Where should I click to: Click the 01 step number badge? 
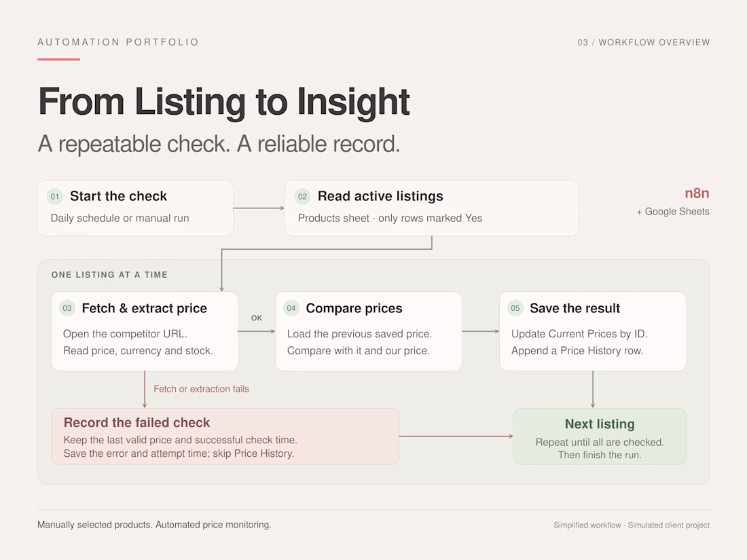pos(55,196)
